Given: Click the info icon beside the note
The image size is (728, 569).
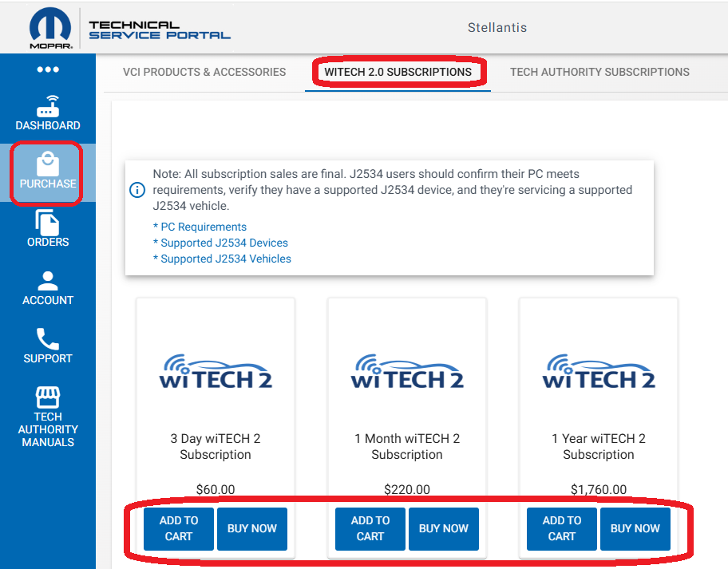Looking at the screenshot, I should [137, 190].
